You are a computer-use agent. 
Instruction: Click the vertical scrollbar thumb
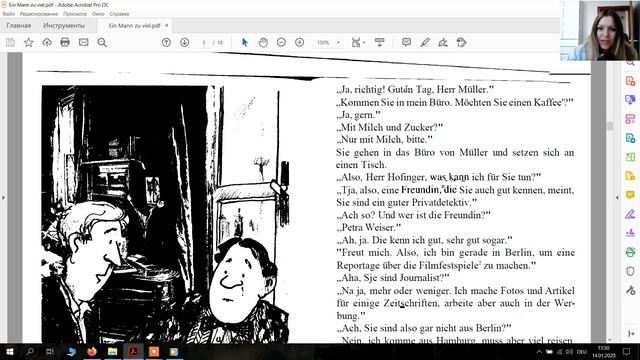[610, 126]
